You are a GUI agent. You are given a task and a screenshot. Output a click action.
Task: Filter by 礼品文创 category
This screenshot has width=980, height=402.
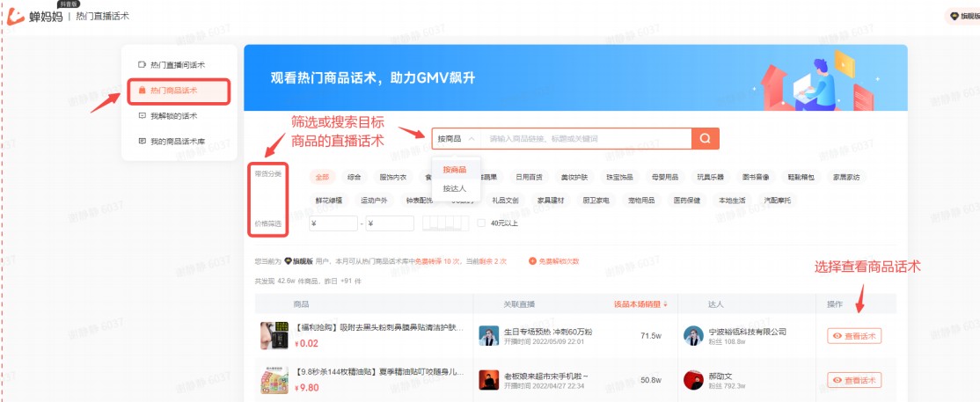click(506, 201)
